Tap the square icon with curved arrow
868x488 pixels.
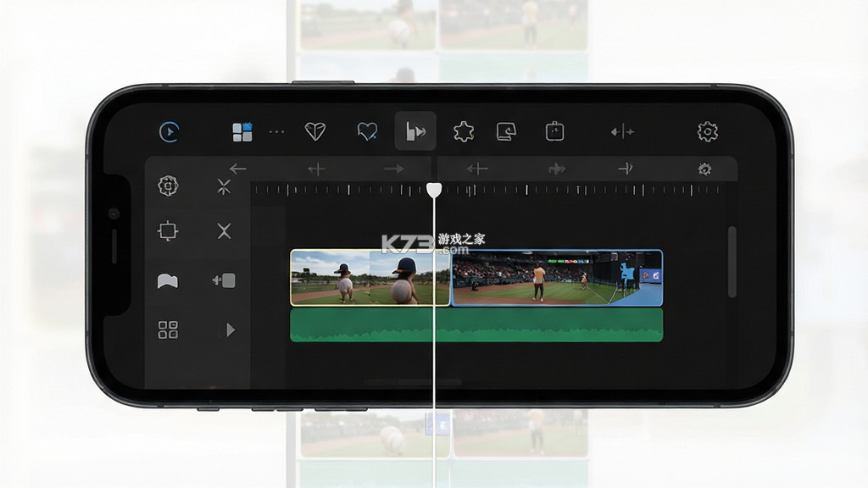click(507, 131)
